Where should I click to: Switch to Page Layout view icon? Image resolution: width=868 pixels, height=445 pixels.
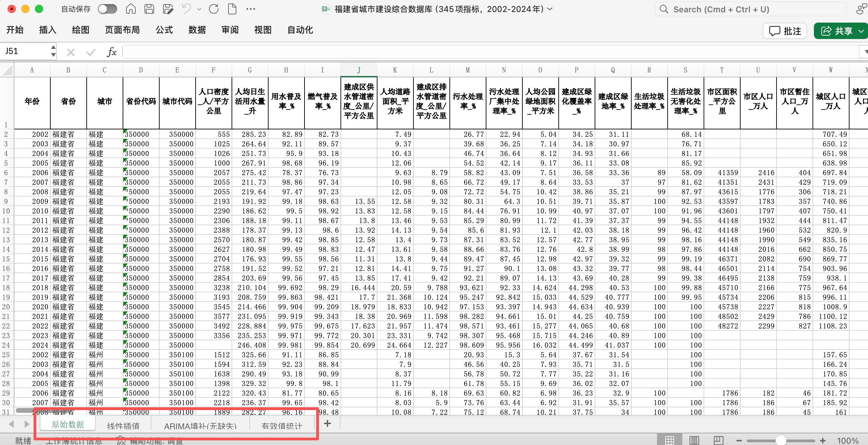click(694, 440)
